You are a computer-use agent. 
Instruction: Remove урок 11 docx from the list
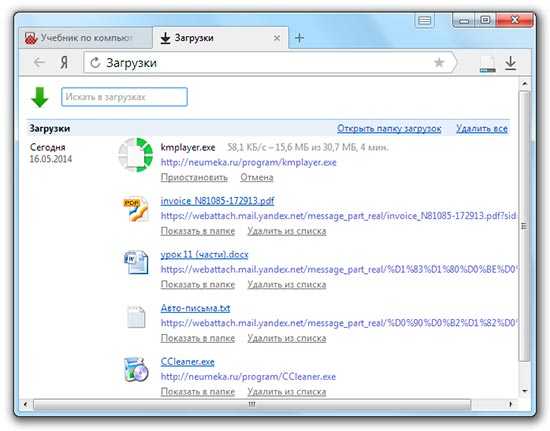(287, 285)
